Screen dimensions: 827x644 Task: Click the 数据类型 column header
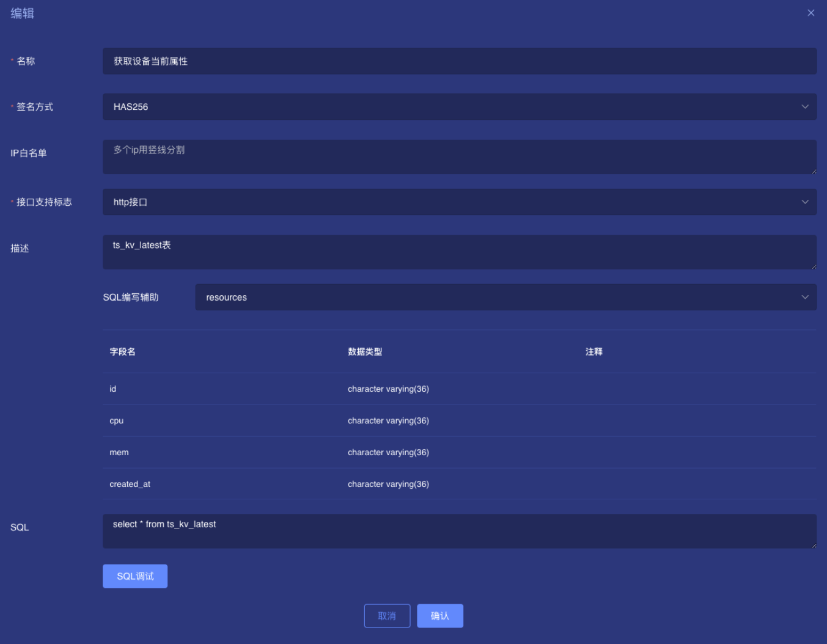point(365,352)
